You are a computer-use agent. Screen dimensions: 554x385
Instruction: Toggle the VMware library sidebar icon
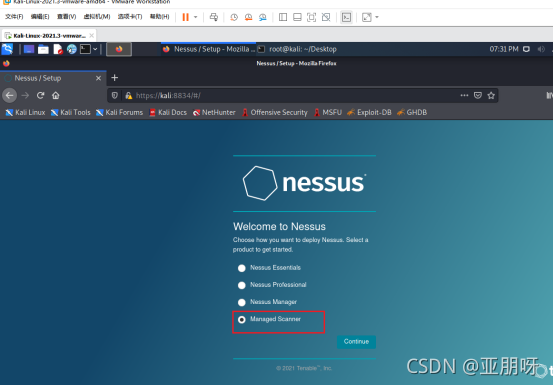click(x=283, y=17)
